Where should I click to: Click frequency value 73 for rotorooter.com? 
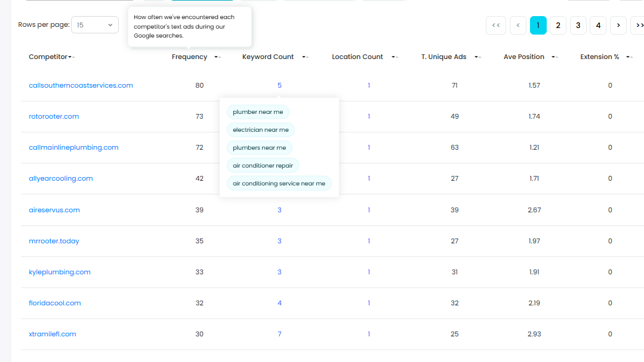199,116
